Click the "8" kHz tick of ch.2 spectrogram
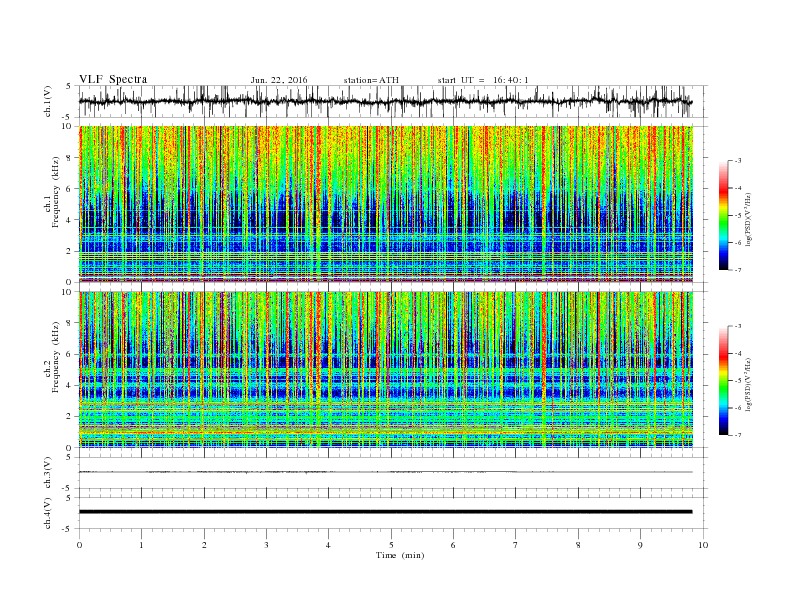 (70, 323)
